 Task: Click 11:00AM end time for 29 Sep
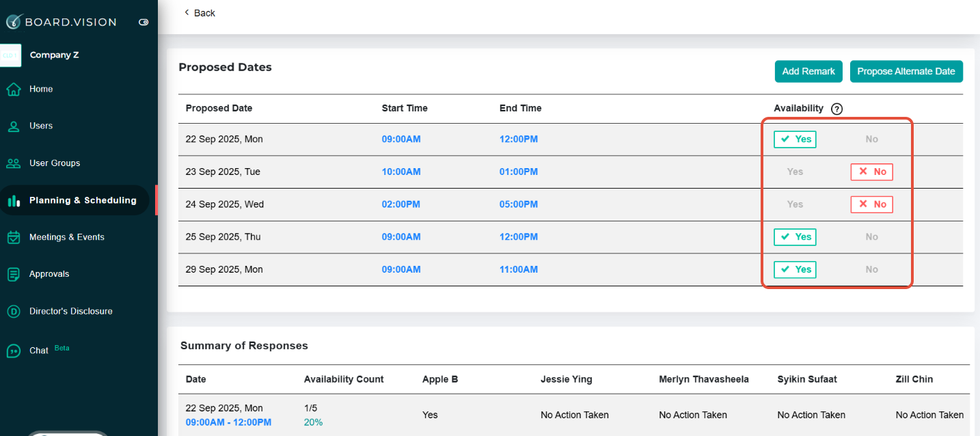click(519, 269)
